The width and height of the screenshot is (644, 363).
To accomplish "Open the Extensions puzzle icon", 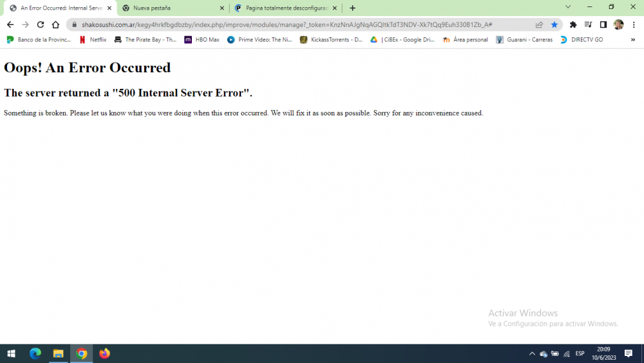I will click(573, 25).
